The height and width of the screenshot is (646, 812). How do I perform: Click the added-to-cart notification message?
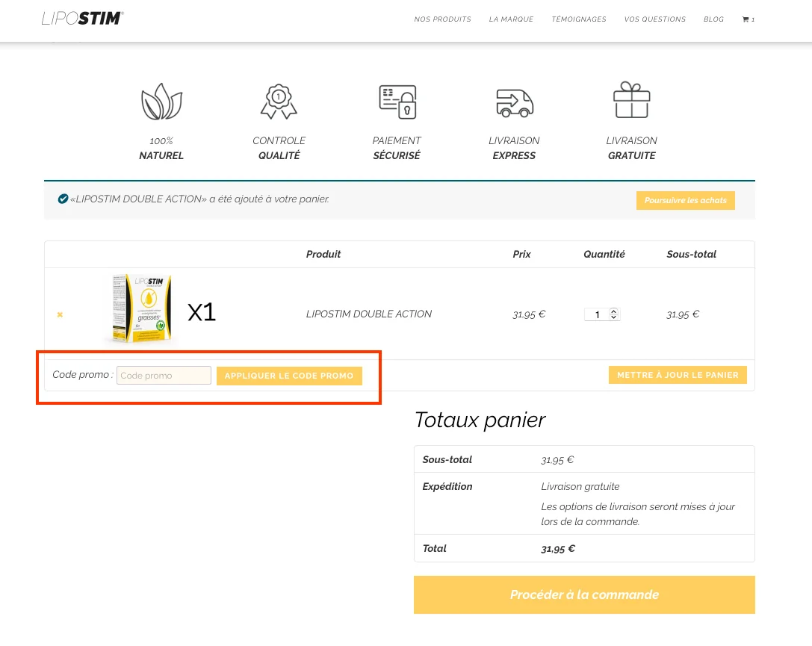[x=200, y=199]
